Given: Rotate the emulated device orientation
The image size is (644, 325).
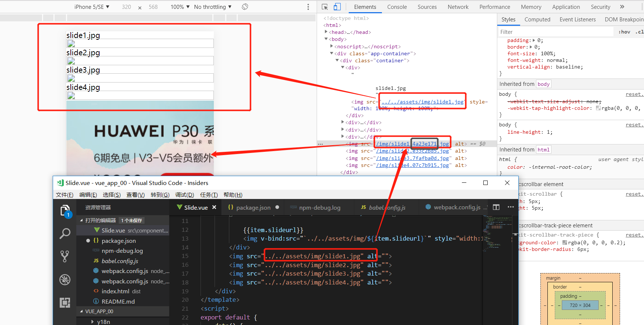Looking at the screenshot, I should (245, 7).
